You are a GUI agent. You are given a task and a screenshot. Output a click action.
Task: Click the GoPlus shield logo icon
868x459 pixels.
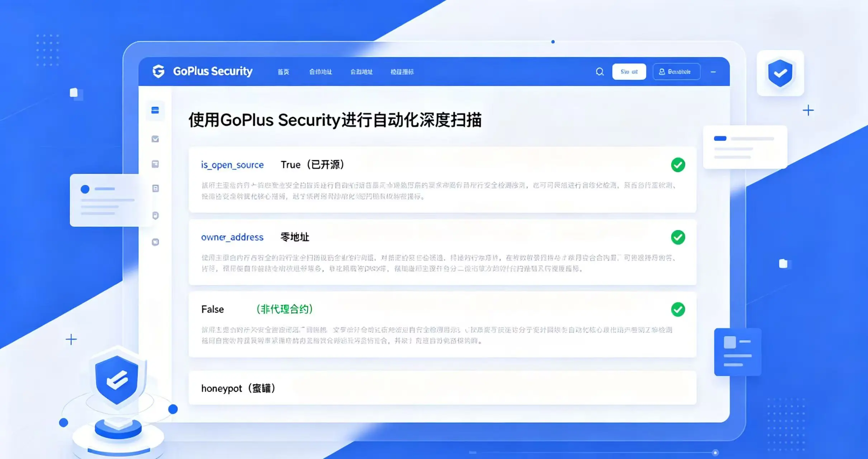pos(158,71)
